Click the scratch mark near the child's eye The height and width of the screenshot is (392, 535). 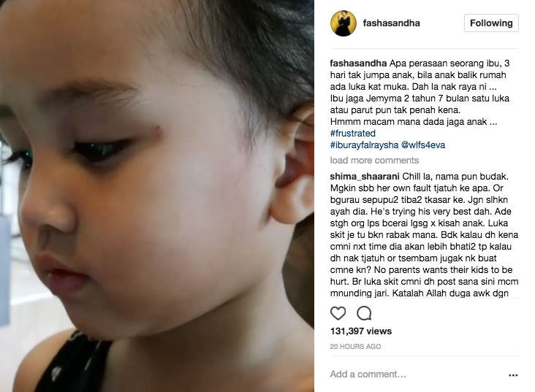coord(158,128)
